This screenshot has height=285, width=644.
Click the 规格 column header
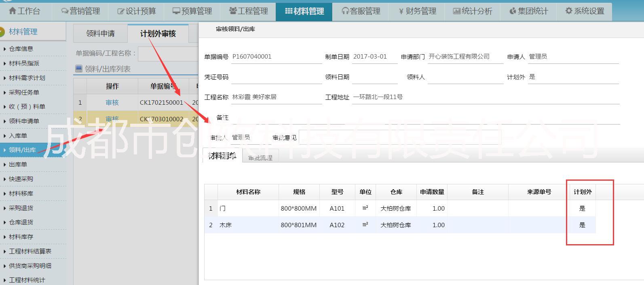(299, 192)
